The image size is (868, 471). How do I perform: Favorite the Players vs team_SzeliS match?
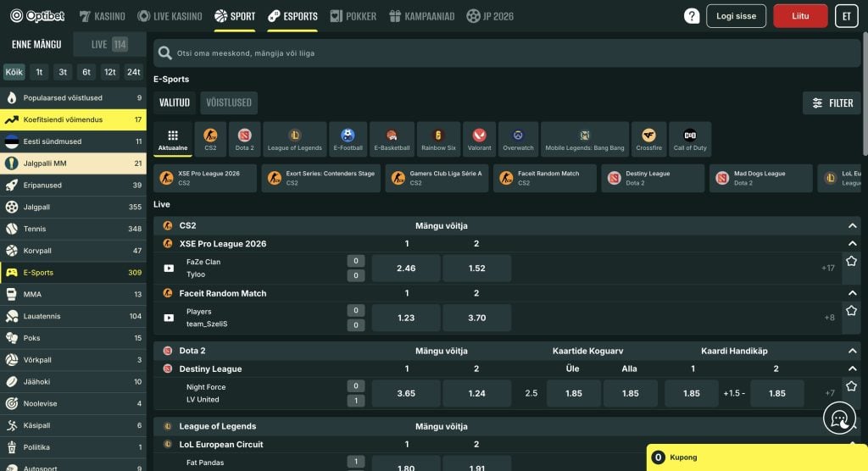[x=851, y=311]
